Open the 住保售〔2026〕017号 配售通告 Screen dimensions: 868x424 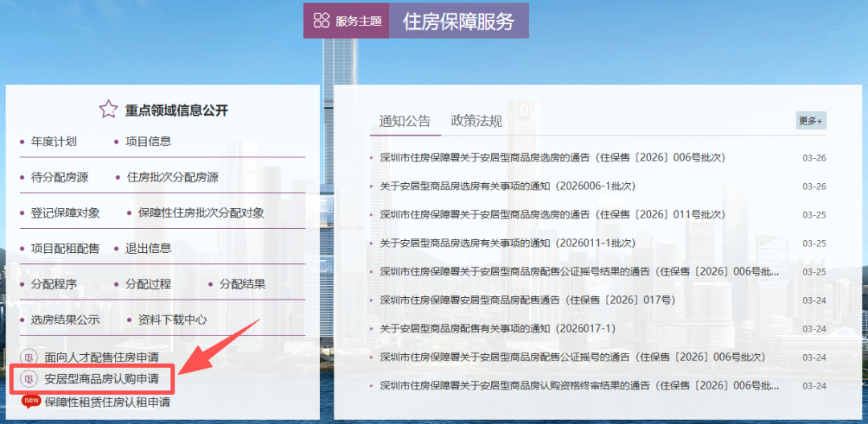pos(527,300)
